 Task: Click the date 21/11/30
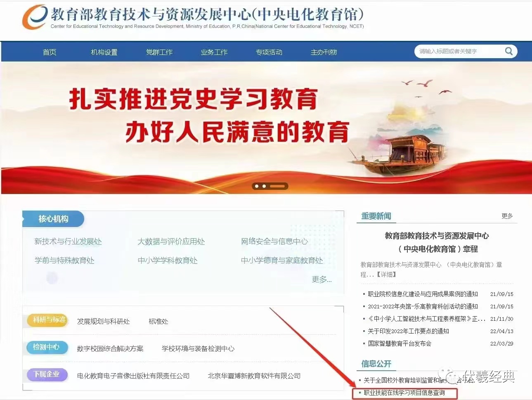click(x=502, y=319)
